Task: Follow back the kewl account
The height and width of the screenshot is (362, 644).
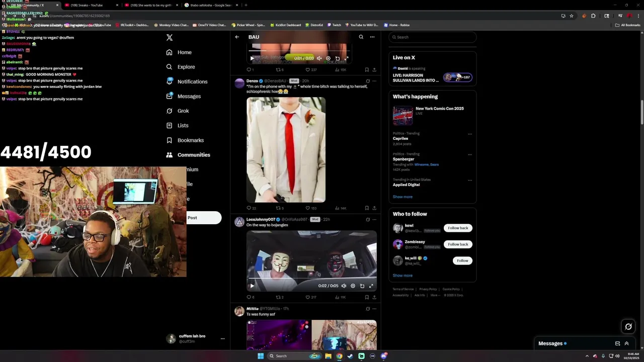Action: 458,228
